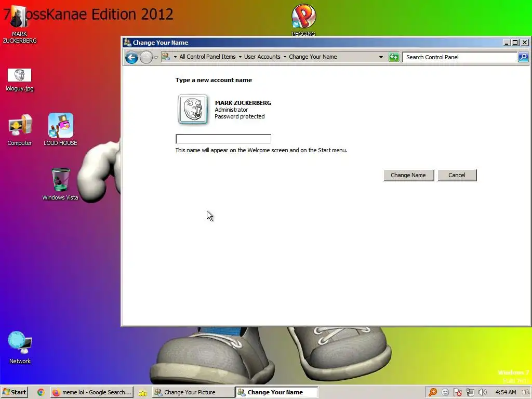The width and height of the screenshot is (532, 399).
Task: Select the LOUD HOUSE desktop icon
Action: point(60,129)
